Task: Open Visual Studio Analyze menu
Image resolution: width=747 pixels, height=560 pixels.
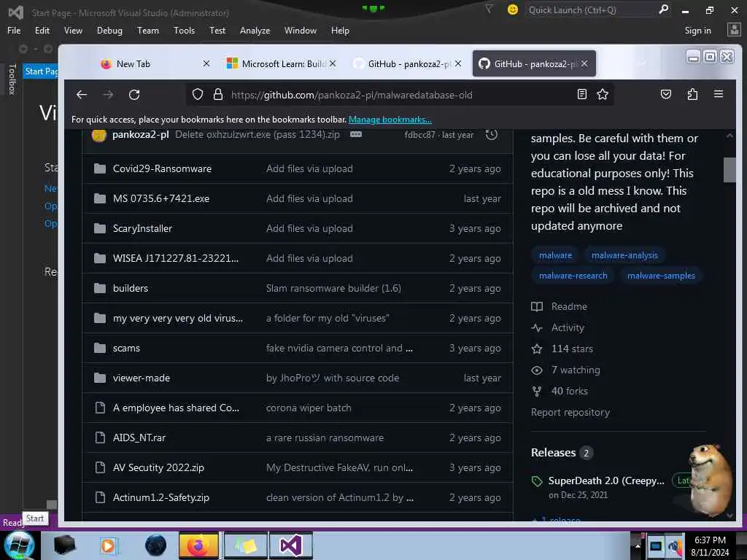Action: point(255,31)
